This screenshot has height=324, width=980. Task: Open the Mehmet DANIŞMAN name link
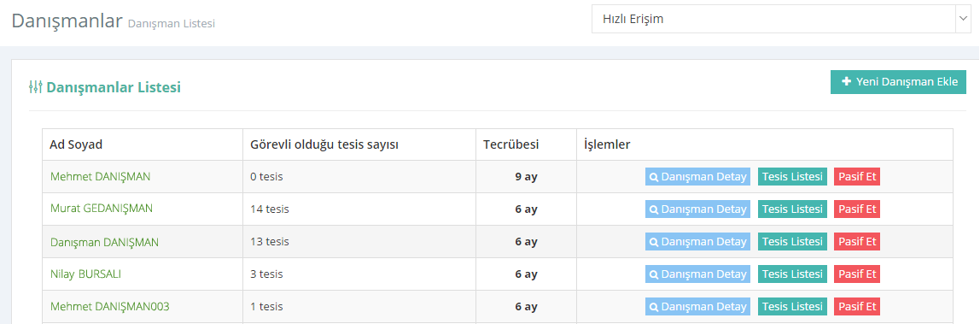pos(100,176)
